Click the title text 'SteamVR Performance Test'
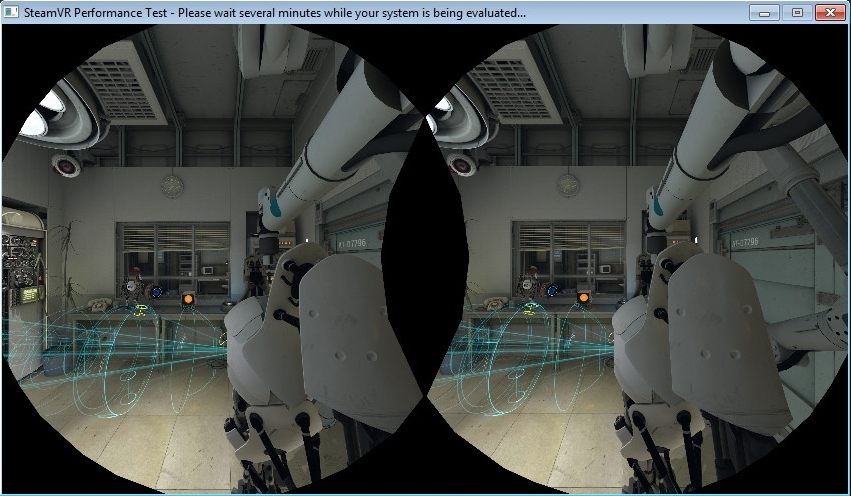851x496 pixels. point(96,12)
